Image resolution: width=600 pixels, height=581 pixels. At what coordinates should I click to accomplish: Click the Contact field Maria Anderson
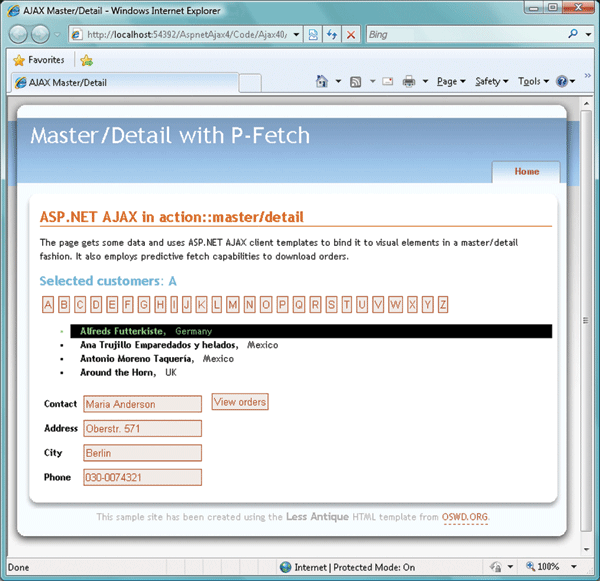(142, 404)
